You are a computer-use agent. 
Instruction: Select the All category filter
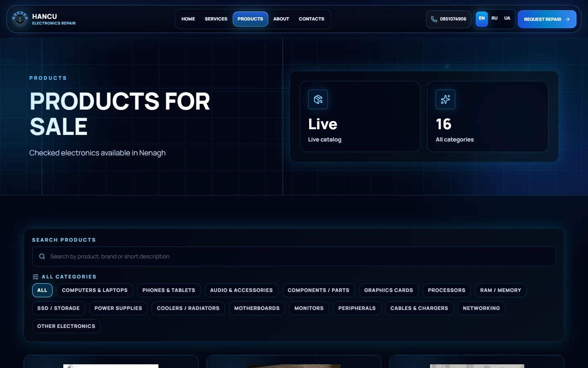click(42, 290)
